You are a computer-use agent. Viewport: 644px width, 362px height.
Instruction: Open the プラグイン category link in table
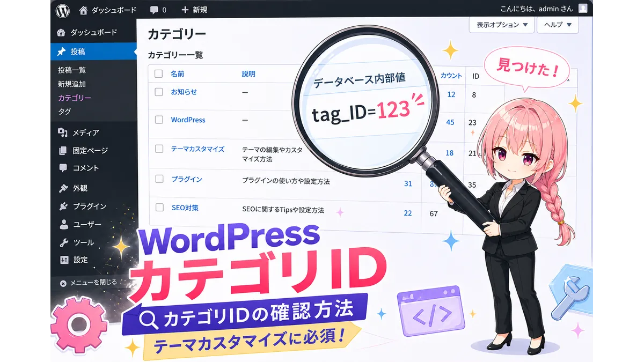[x=187, y=179]
